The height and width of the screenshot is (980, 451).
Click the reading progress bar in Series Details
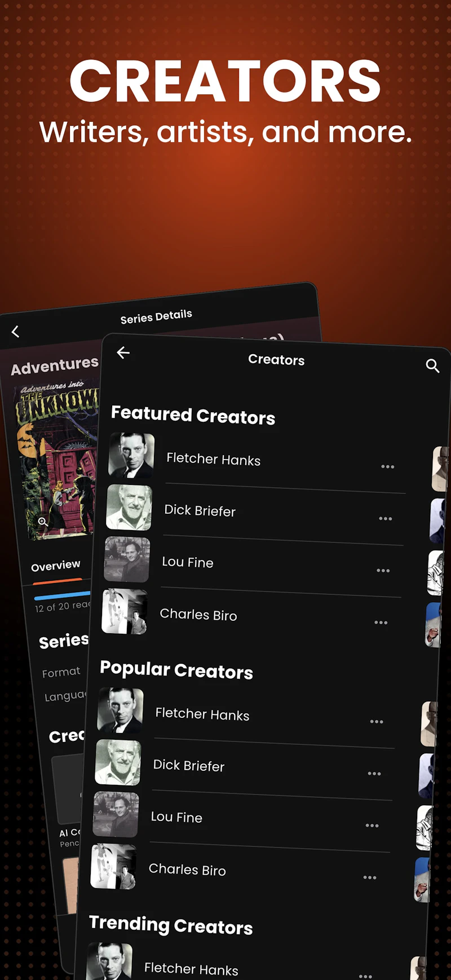click(62, 595)
